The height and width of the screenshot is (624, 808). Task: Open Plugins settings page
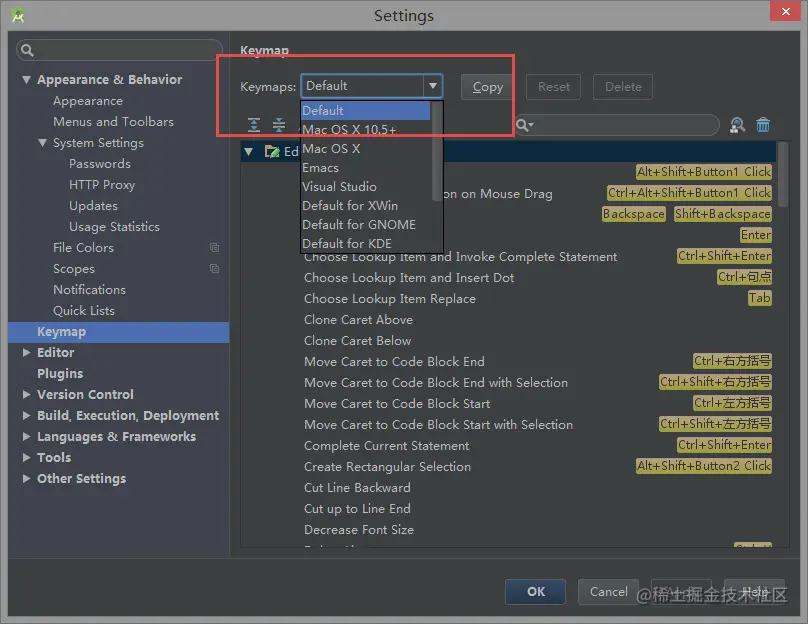(x=60, y=374)
